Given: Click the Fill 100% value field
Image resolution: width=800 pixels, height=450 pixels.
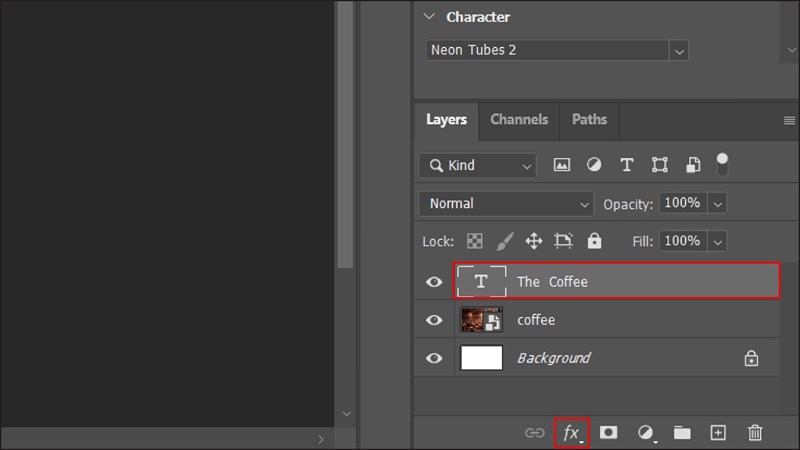Looking at the screenshot, I should (x=683, y=241).
